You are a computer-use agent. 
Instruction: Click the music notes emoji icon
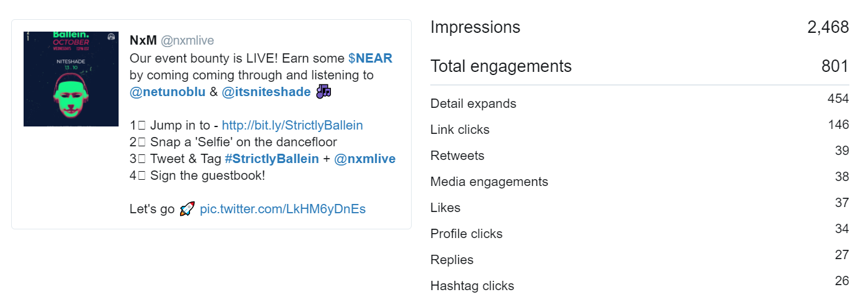(323, 92)
